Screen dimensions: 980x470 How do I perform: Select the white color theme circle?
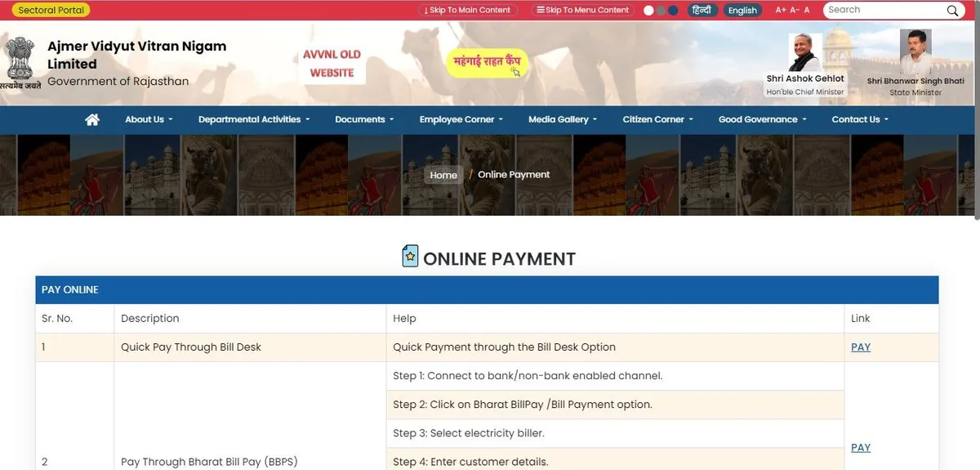pos(649,11)
